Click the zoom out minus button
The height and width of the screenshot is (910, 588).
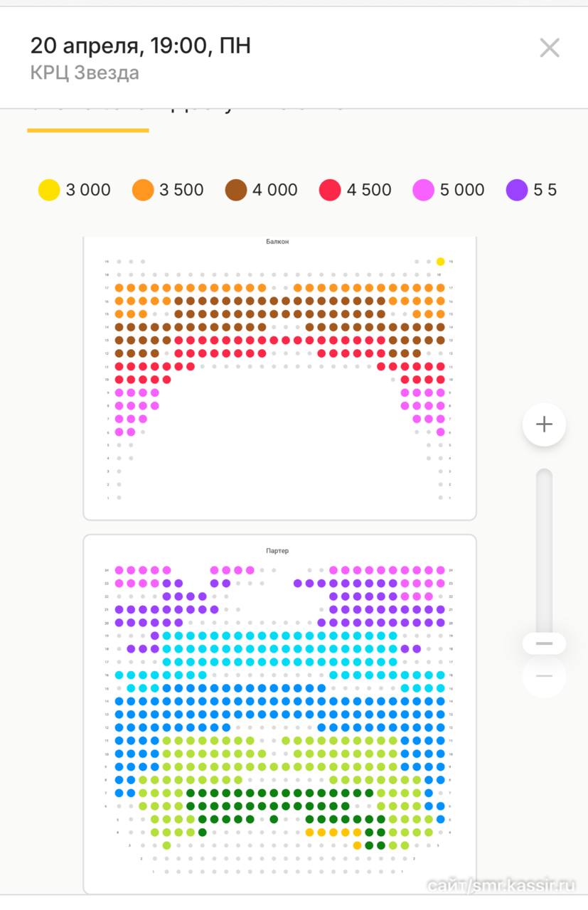coord(544,675)
